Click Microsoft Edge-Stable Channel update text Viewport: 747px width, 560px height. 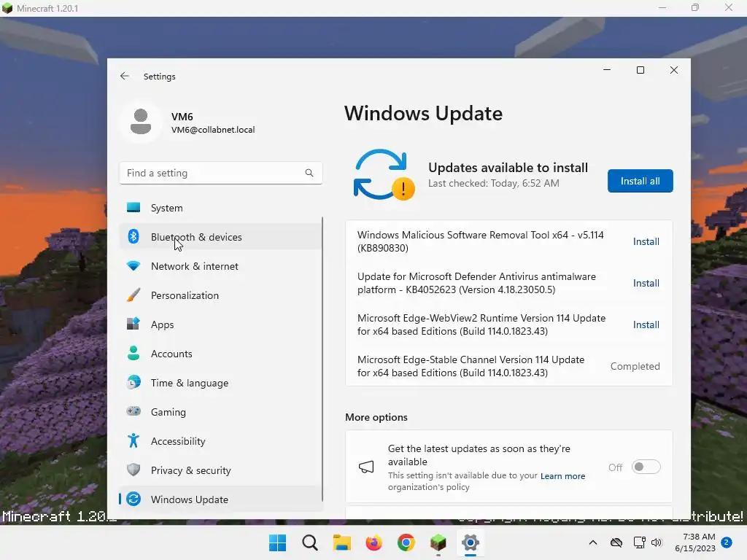point(471,366)
